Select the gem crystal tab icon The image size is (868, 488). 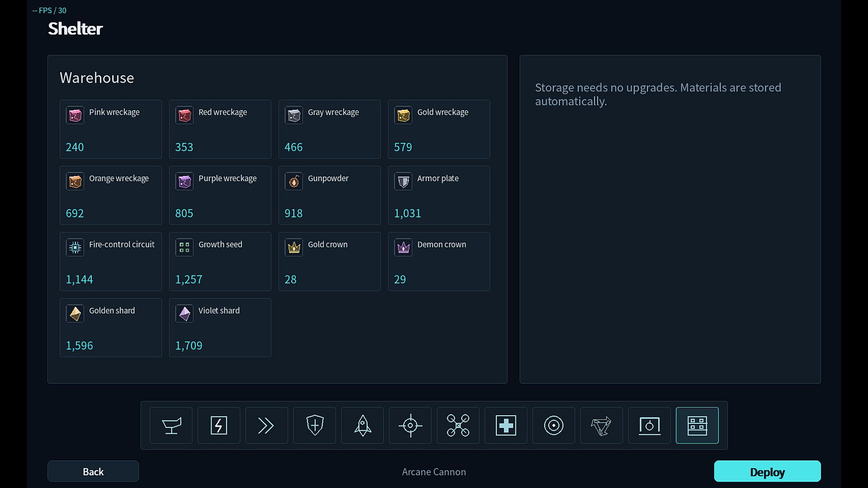(x=602, y=425)
